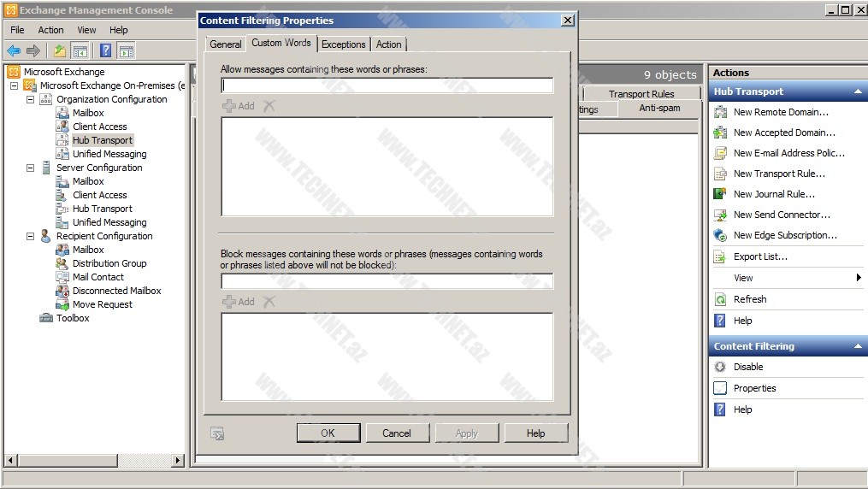This screenshot has width=868, height=489.
Task: Click the New Journal Rule icon
Action: (720, 194)
